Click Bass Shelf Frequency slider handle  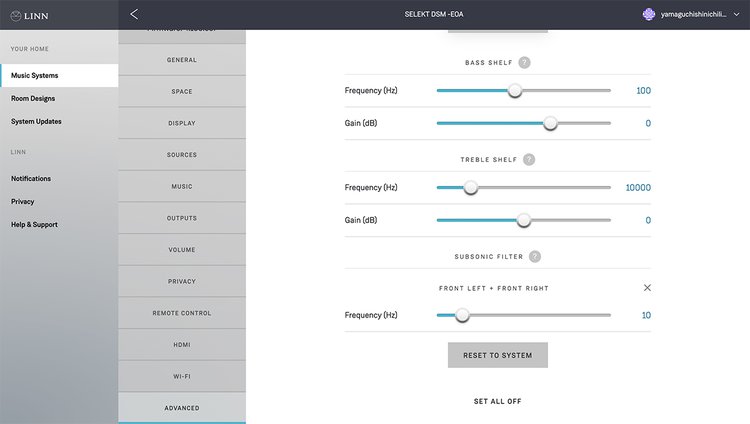(x=515, y=90)
